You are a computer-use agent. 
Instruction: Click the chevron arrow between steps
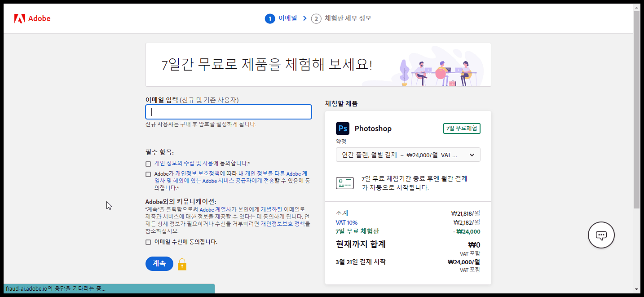pyautogui.click(x=305, y=18)
